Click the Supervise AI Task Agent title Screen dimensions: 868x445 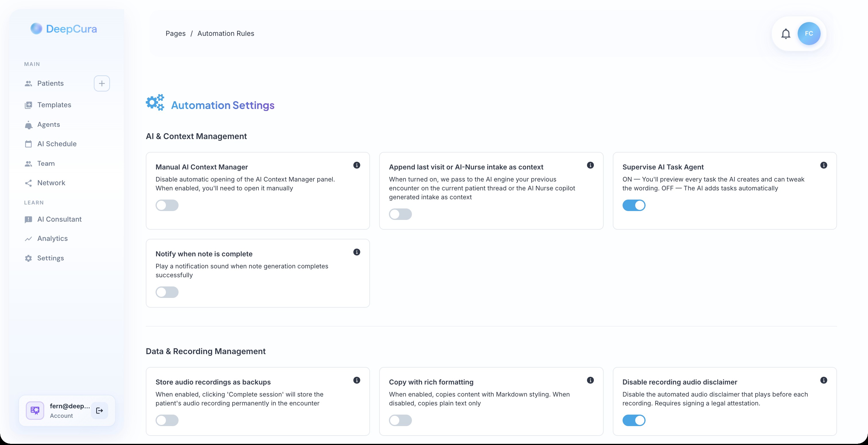pyautogui.click(x=663, y=167)
